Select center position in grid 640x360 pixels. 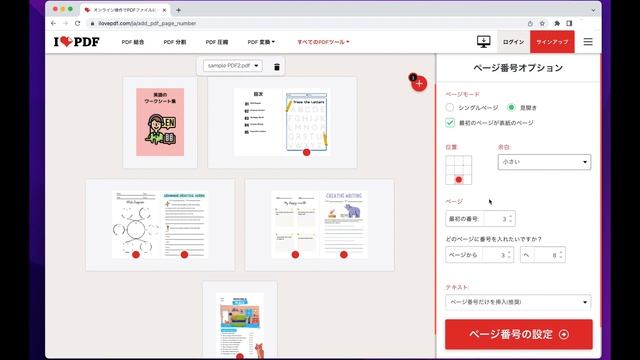tap(459, 170)
